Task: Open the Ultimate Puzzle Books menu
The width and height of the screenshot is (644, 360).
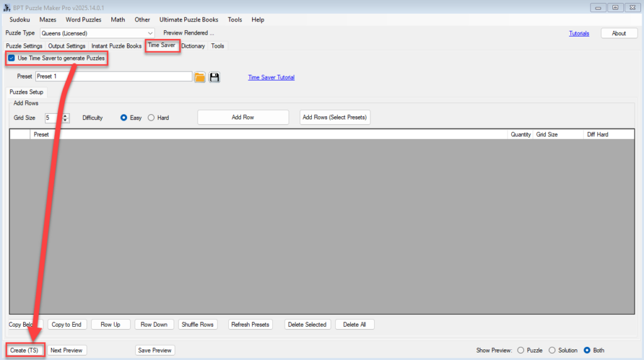Action: (x=189, y=19)
